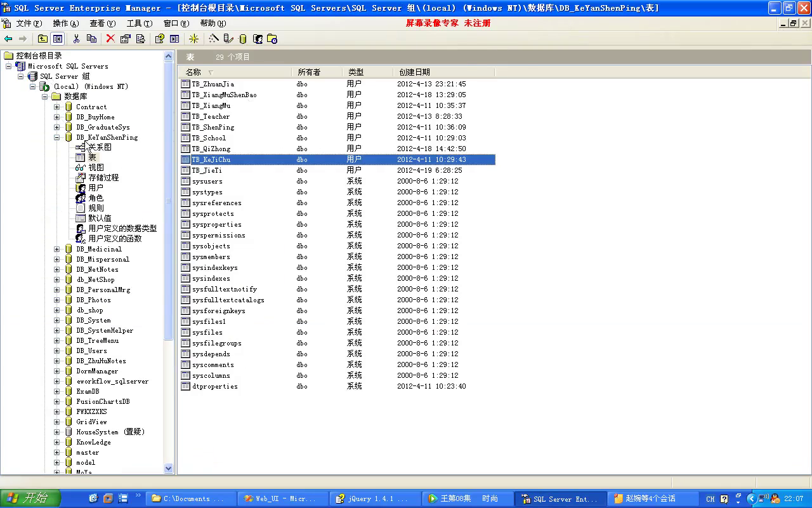Collapse the 数据库 folder node
The height and width of the screenshot is (508, 812).
tap(44, 97)
